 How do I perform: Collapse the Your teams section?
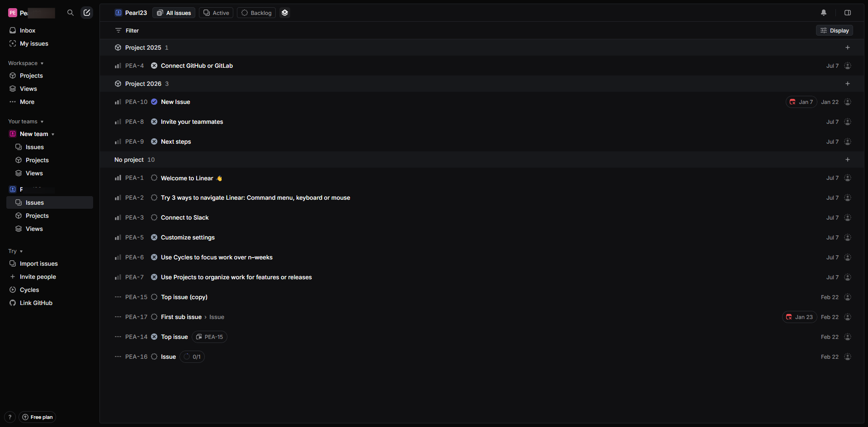point(42,122)
